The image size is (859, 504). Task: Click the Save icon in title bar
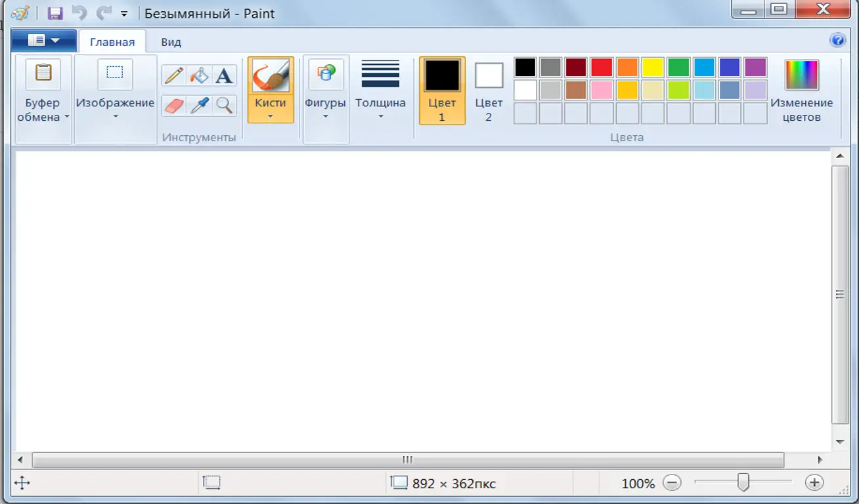[x=55, y=13]
